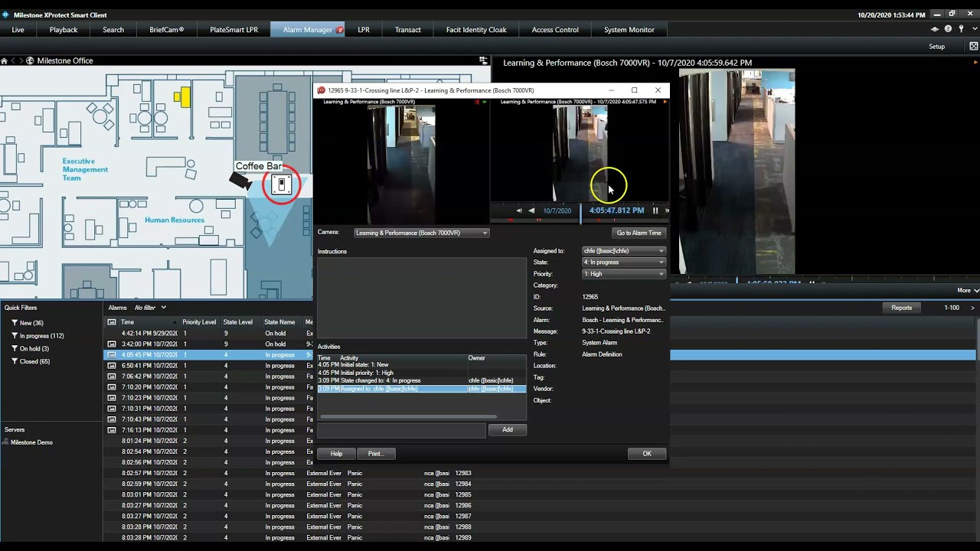Open the Transact tab
This screenshot has height=551, width=980.
pos(408,30)
